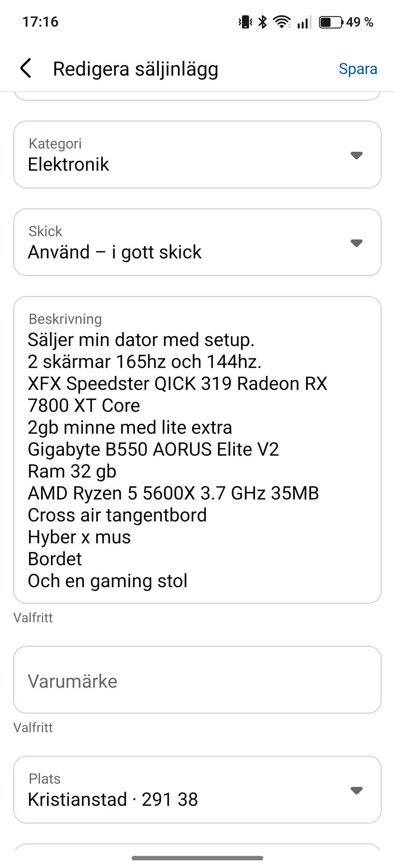This screenshot has height=868, width=395.
Task: Tap the Wi-Fi status icon
Action: coord(282,22)
